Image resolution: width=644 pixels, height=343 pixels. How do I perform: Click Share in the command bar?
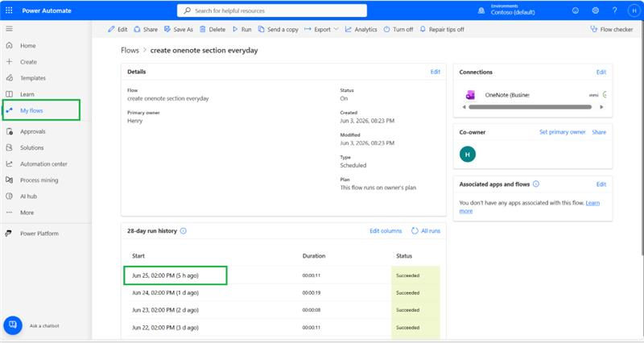click(x=146, y=29)
